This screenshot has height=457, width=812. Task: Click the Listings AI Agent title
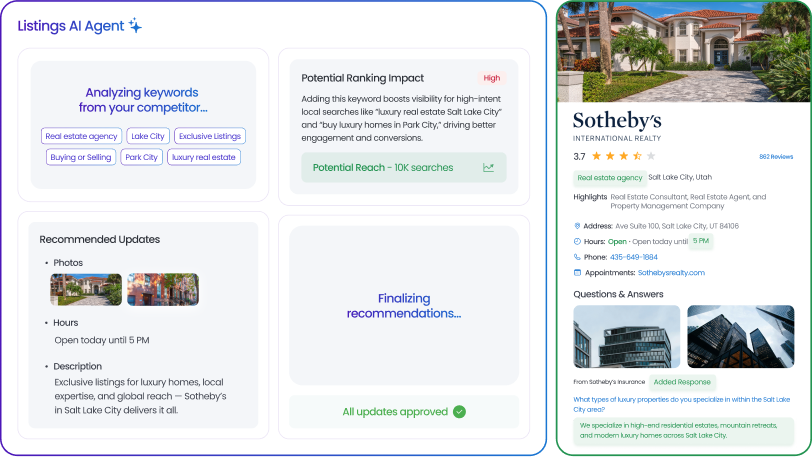(x=71, y=26)
